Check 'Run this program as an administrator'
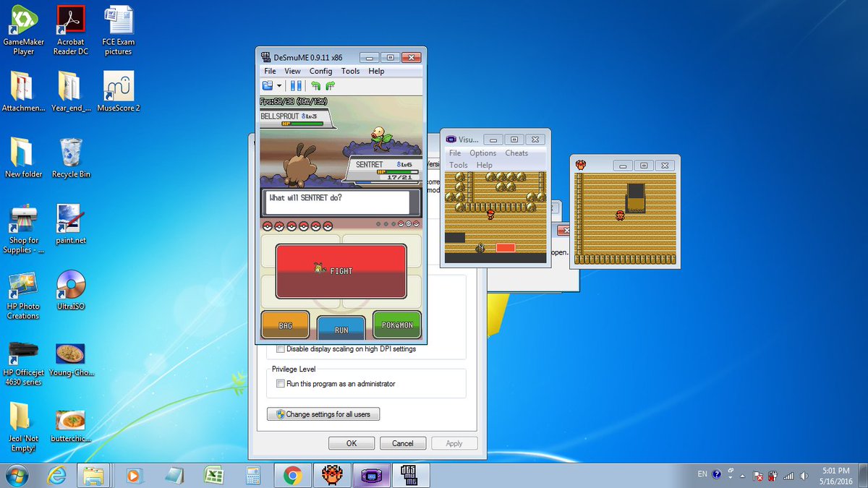 (281, 384)
